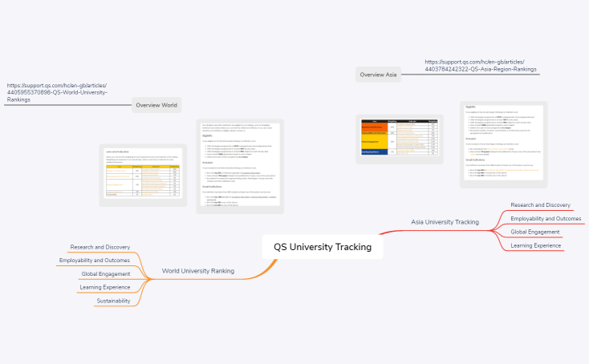The image size is (589, 364).
Task: Select Learning Experience under World University Ranking
Action: click(x=101, y=287)
